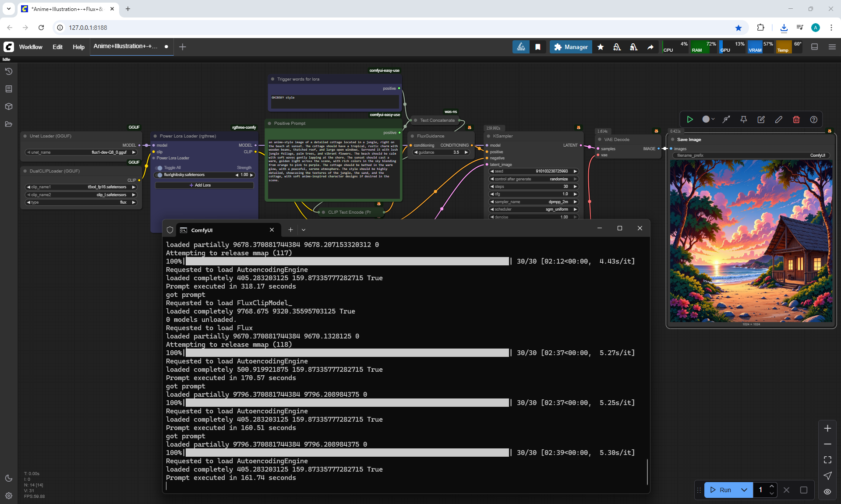This screenshot has height=504, width=841.
Task: Open the queue history sidebar icon
Action: point(9,71)
